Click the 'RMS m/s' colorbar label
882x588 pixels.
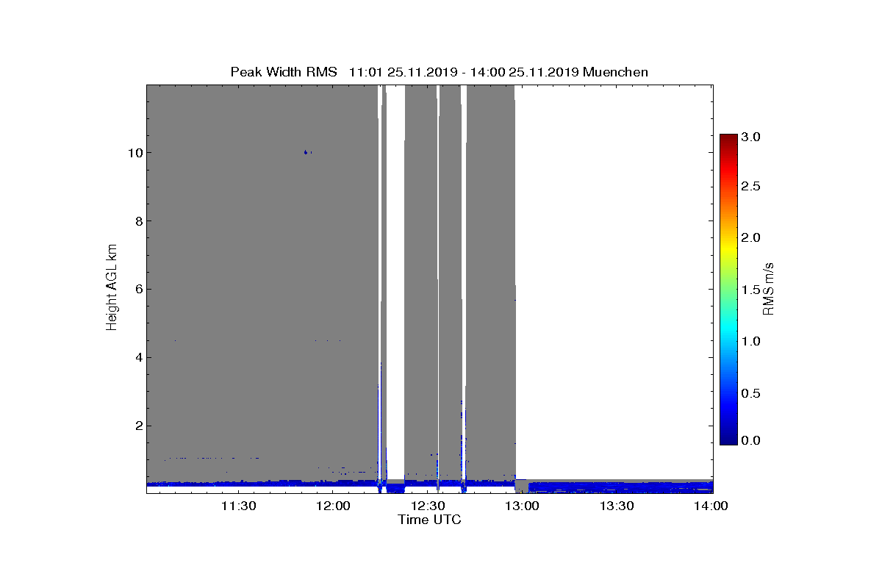769,289
